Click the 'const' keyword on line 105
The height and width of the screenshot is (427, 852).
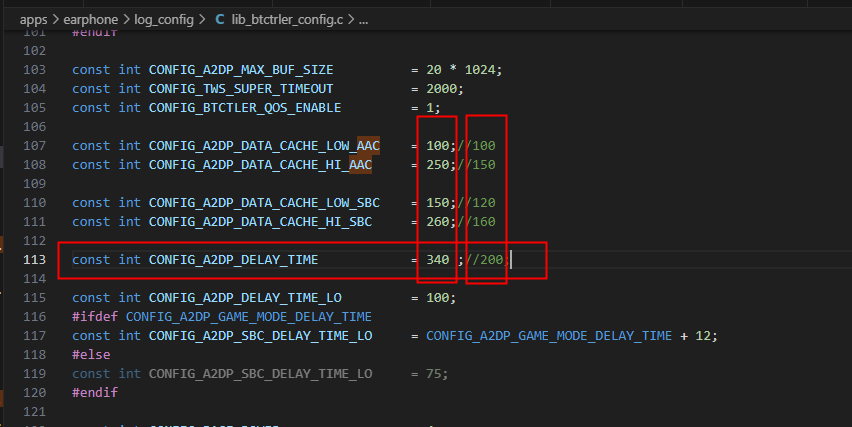(91, 108)
